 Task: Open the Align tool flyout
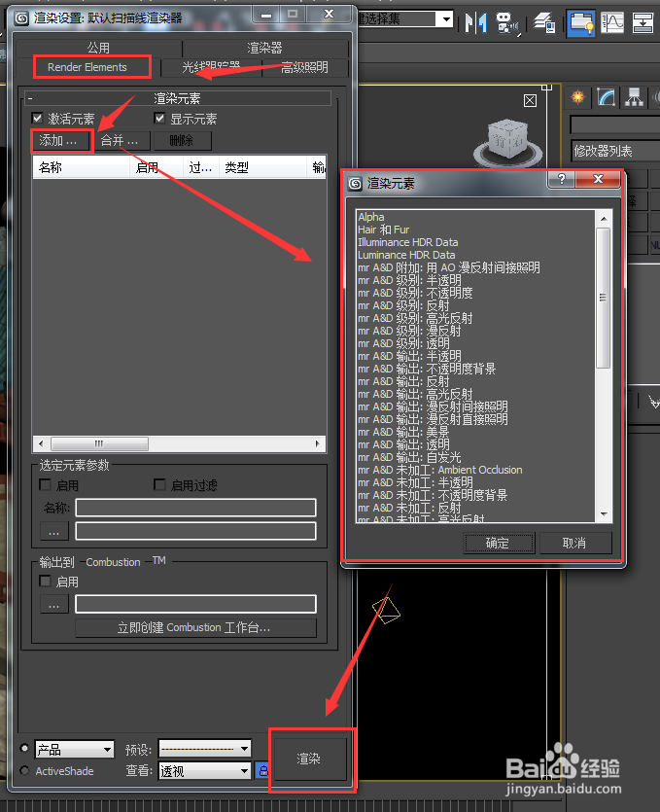507,23
